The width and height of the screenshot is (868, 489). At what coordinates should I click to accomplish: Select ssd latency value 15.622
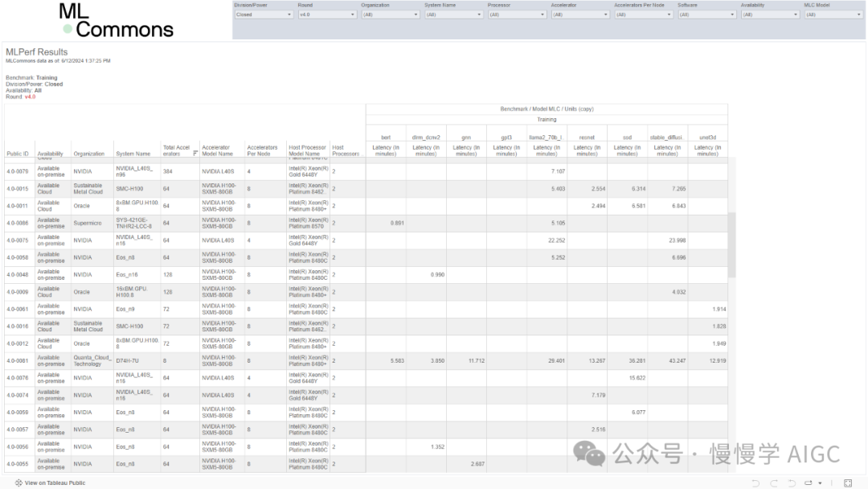pyautogui.click(x=637, y=378)
